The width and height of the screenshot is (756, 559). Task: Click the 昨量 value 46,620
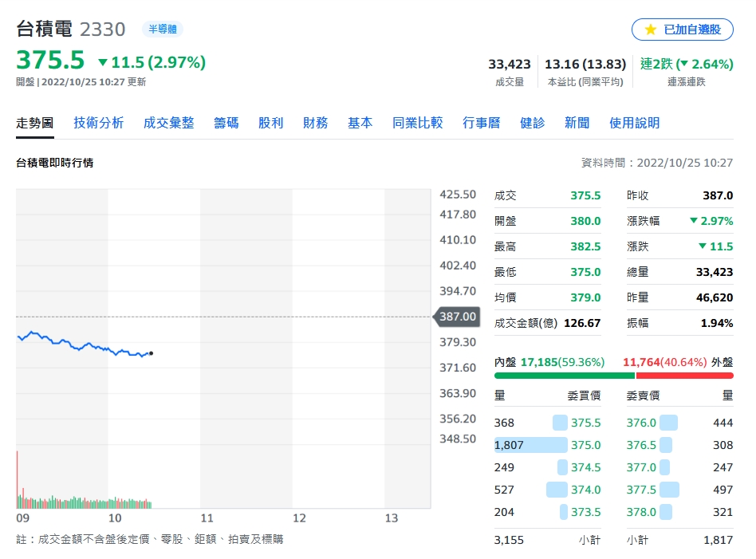click(715, 297)
